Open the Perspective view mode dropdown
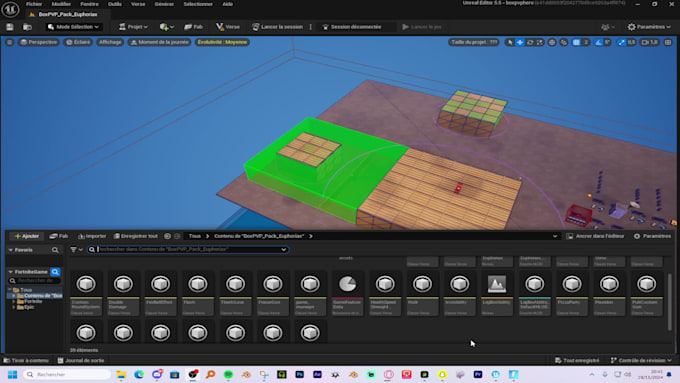 [39, 42]
